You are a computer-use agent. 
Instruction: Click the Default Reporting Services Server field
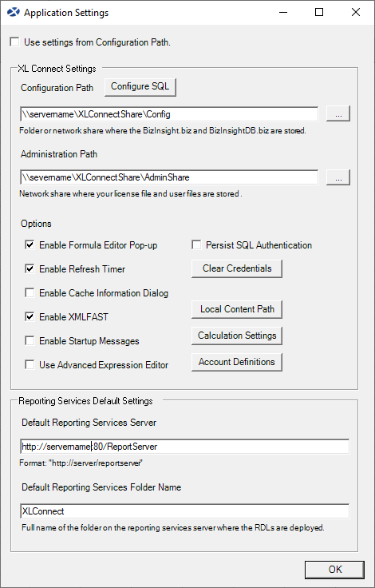pyautogui.click(x=185, y=447)
